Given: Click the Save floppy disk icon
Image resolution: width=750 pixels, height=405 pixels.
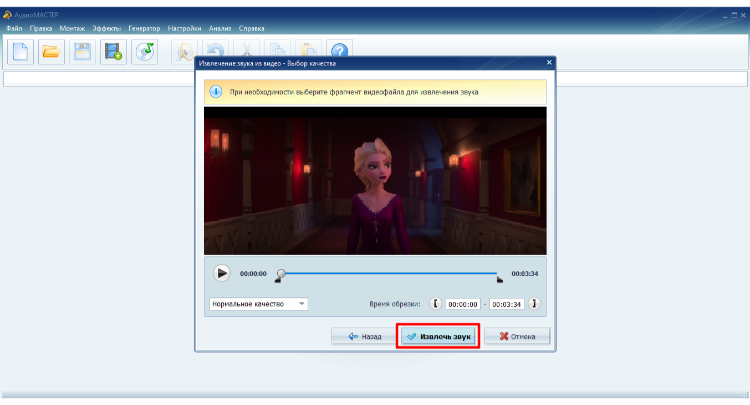Looking at the screenshot, I should [82, 52].
